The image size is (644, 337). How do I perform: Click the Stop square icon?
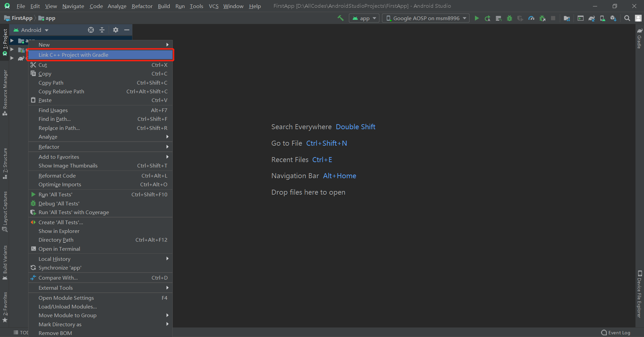click(x=553, y=18)
